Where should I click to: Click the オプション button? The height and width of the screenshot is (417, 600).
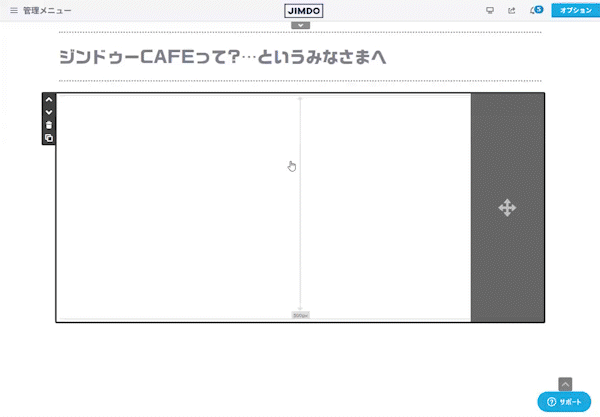pyautogui.click(x=576, y=10)
